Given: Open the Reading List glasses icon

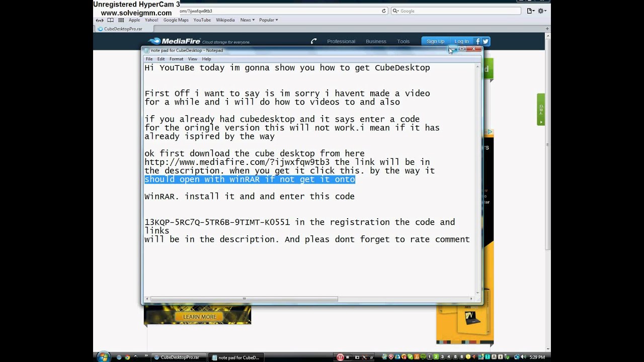Looking at the screenshot, I should click(x=100, y=20).
